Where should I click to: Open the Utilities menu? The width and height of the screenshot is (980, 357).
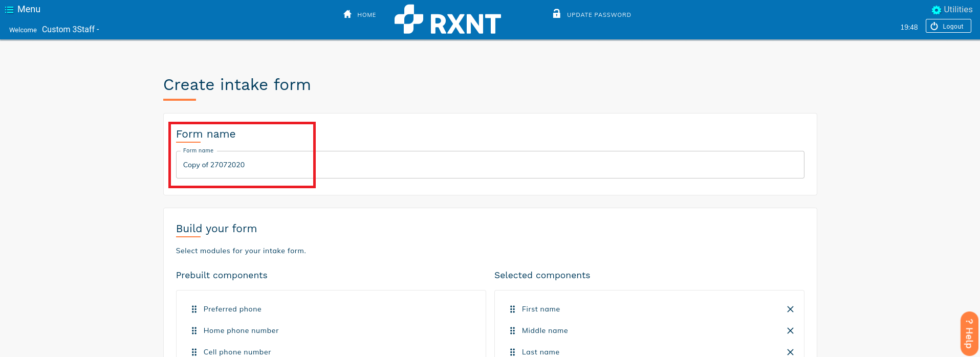point(958,9)
